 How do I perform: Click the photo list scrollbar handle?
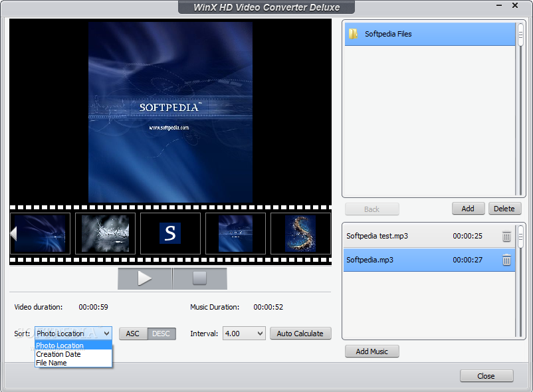pos(520,35)
